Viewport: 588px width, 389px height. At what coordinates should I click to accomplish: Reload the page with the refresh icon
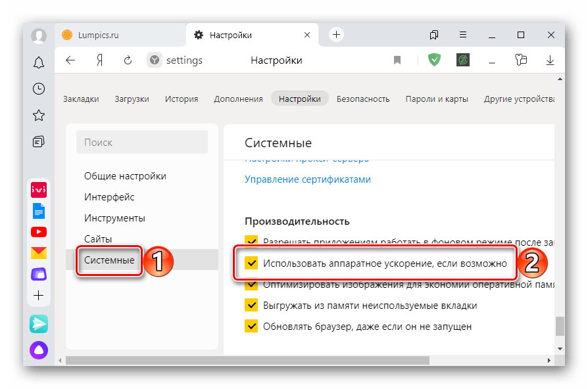pyautogui.click(x=128, y=60)
